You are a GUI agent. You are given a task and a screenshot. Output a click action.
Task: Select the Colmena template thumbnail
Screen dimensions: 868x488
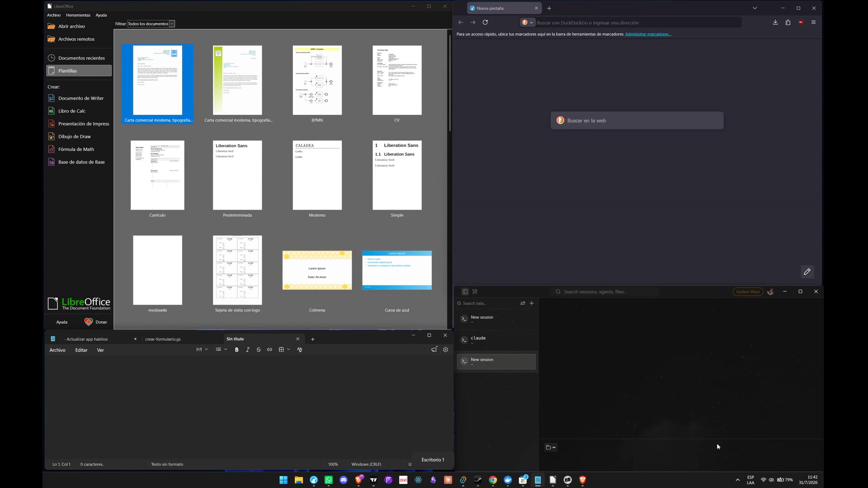tap(317, 270)
